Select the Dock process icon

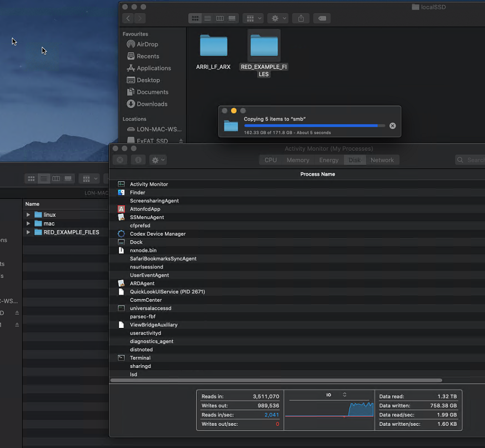coord(121,242)
